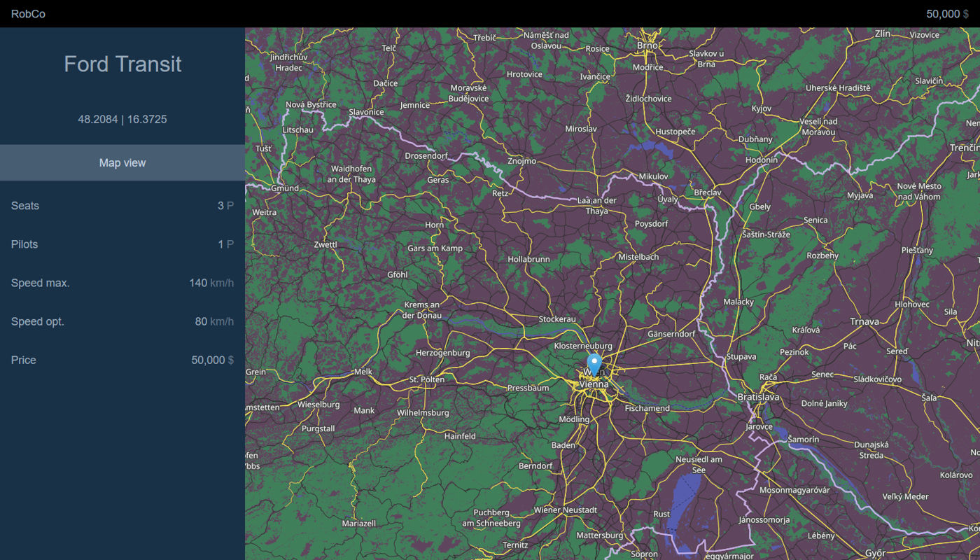Select Krems an der Donau on map
980x560 pixels.
coord(422,310)
